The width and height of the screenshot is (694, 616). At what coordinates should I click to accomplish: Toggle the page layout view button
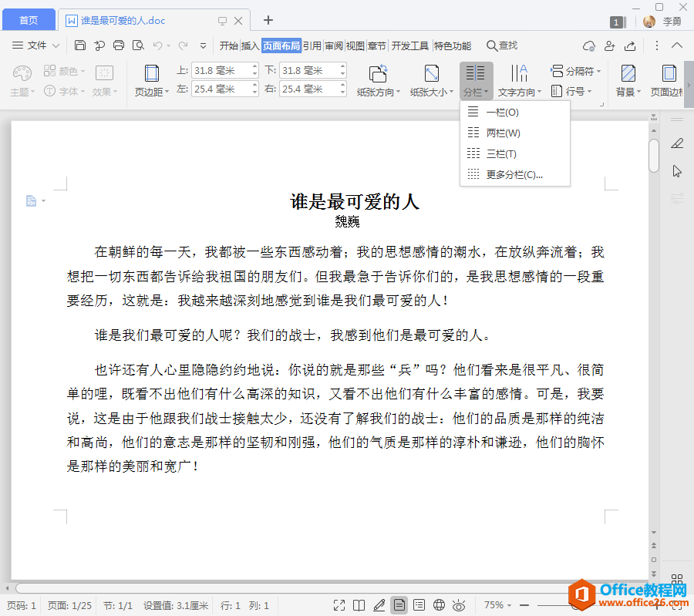pyautogui.click(x=399, y=605)
